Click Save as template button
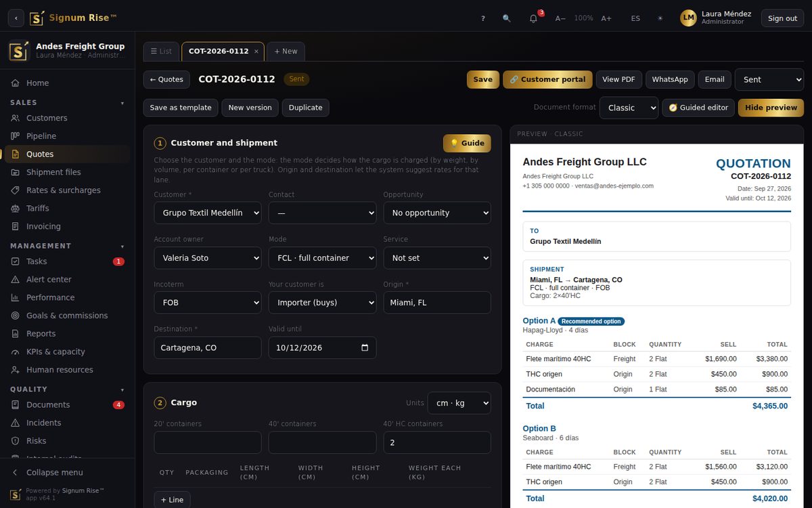The image size is (812, 508). 181,108
